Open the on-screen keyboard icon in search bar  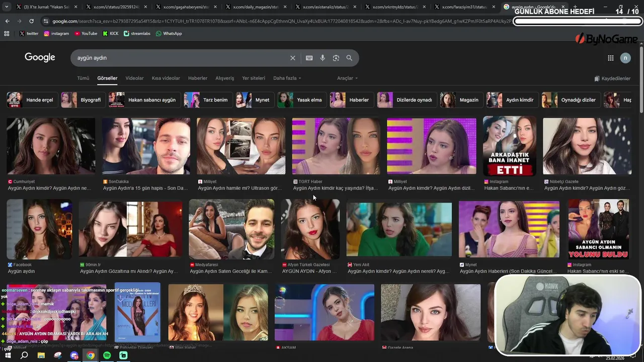click(x=309, y=58)
